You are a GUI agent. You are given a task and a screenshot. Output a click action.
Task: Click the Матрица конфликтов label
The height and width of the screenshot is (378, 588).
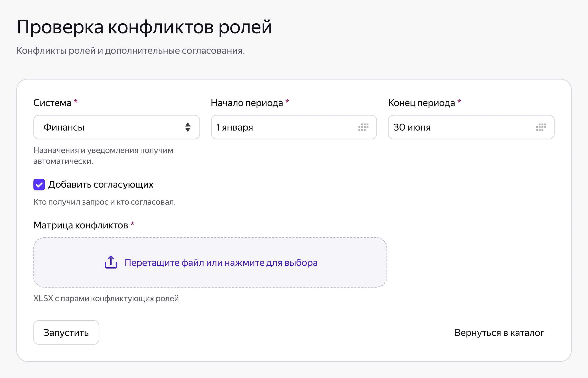(x=81, y=225)
